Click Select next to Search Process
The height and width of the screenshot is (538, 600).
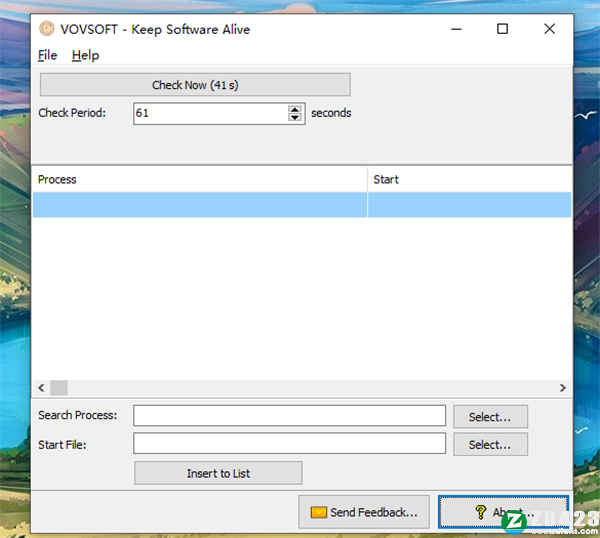click(490, 417)
